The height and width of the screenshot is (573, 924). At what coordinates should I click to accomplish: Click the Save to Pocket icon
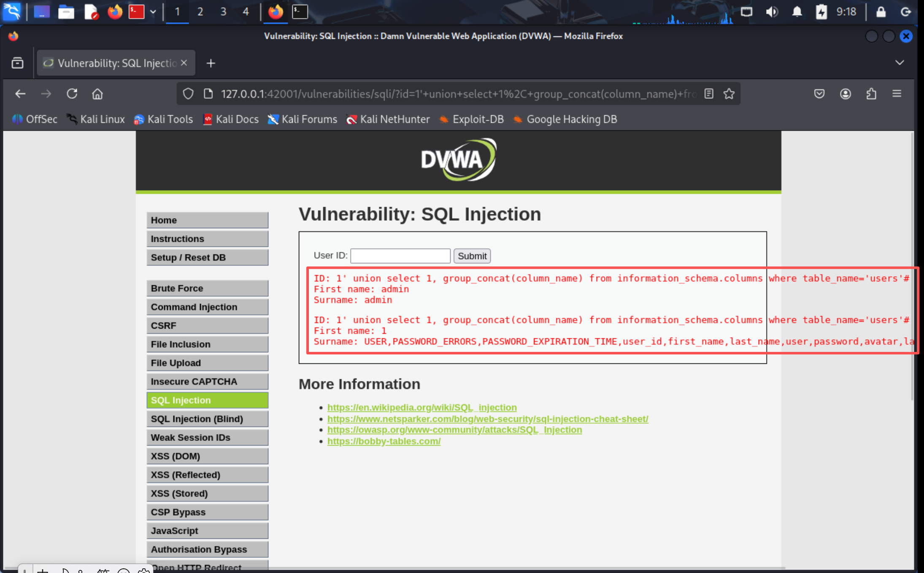pyautogui.click(x=819, y=94)
